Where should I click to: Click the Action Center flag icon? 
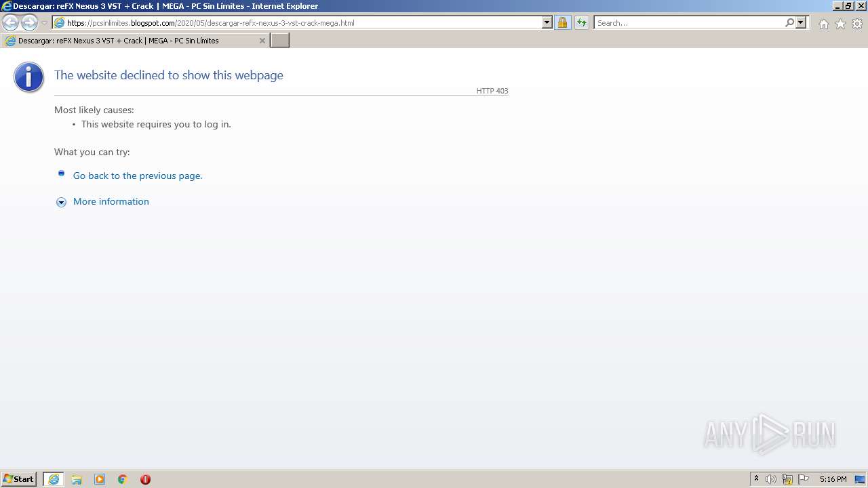[804, 479]
